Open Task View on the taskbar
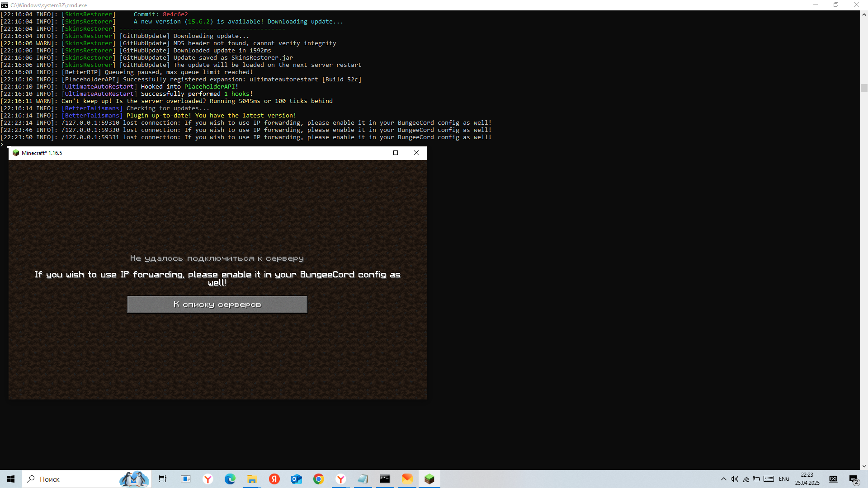868x488 pixels. 163,479
